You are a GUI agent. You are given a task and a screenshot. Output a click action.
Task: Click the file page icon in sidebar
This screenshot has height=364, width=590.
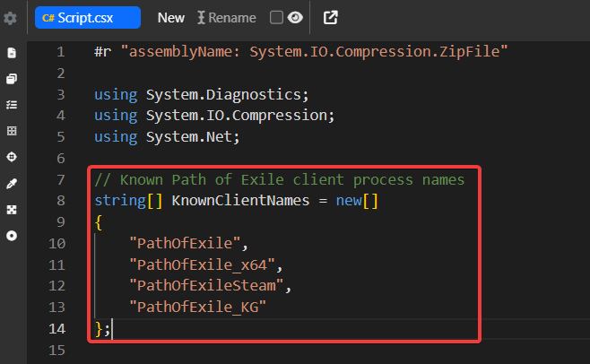click(12, 53)
